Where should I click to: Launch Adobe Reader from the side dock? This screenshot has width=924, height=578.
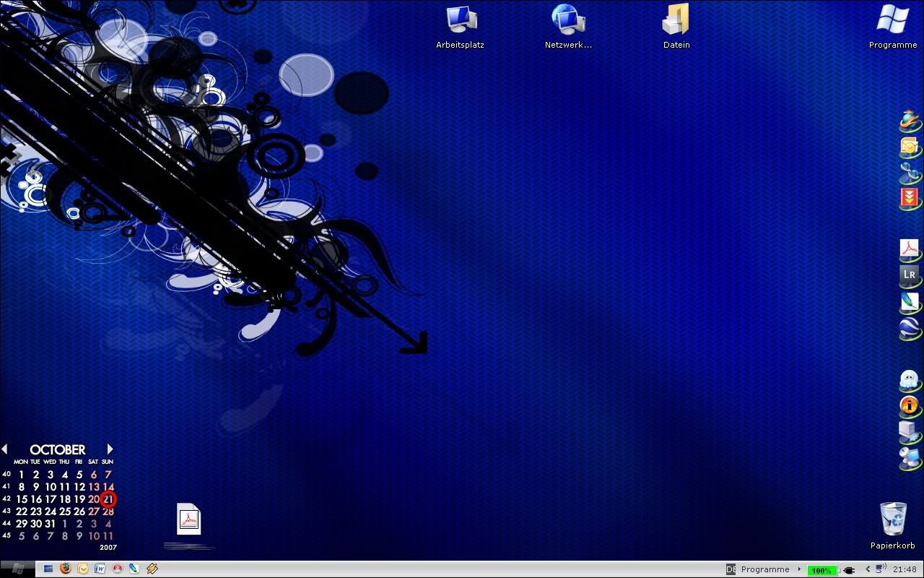909,249
